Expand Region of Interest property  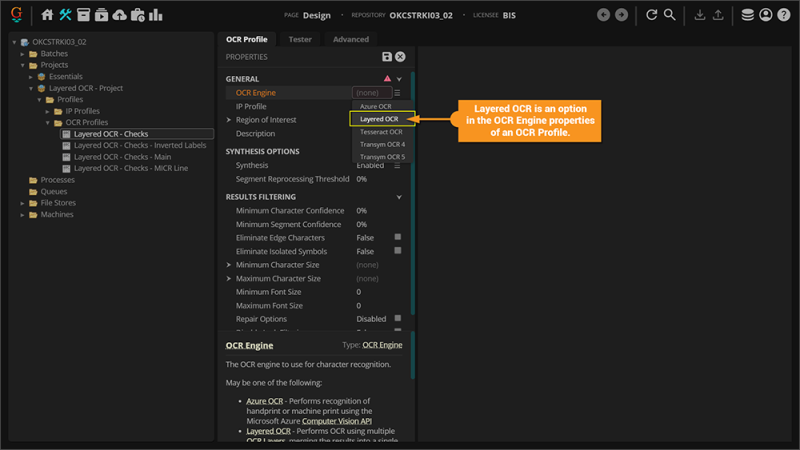click(x=229, y=120)
